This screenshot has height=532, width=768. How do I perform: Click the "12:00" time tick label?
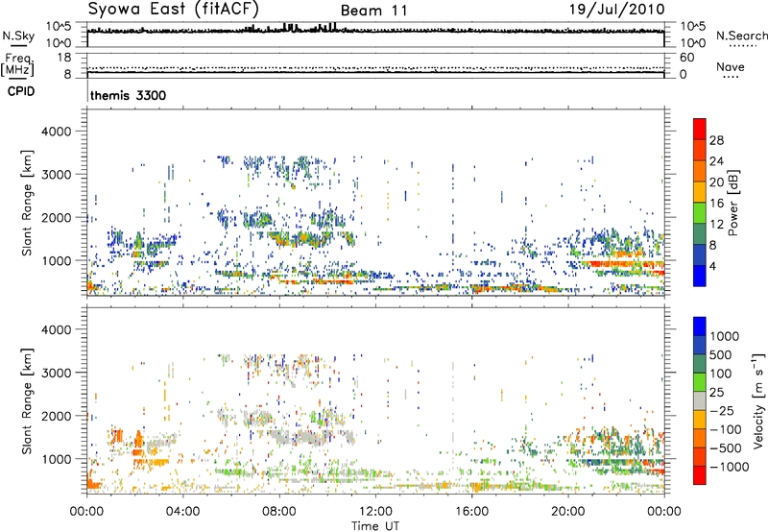coord(375,512)
